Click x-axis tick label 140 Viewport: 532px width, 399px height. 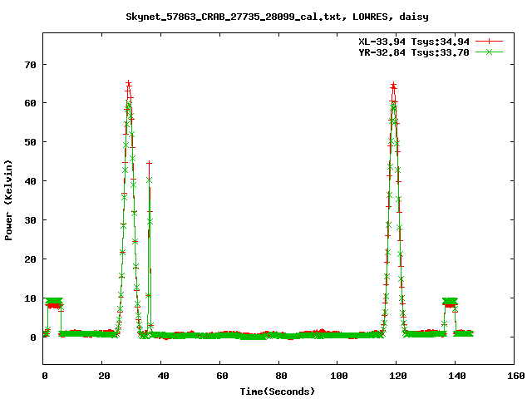[x=457, y=376]
